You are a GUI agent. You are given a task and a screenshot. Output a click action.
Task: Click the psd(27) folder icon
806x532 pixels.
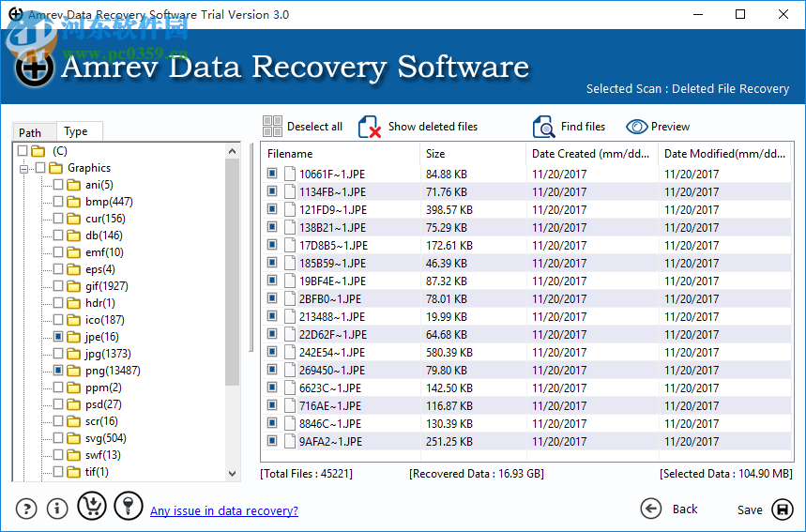73,404
